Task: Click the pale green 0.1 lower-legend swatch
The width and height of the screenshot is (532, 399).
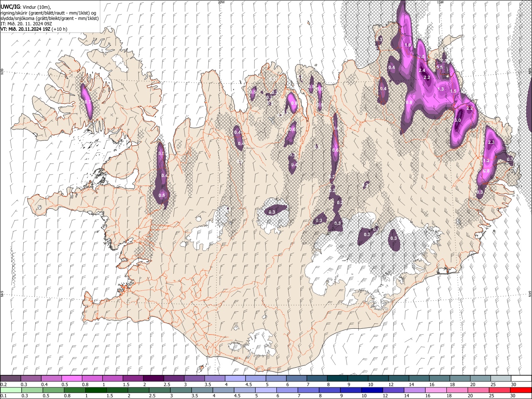Action: (11, 390)
